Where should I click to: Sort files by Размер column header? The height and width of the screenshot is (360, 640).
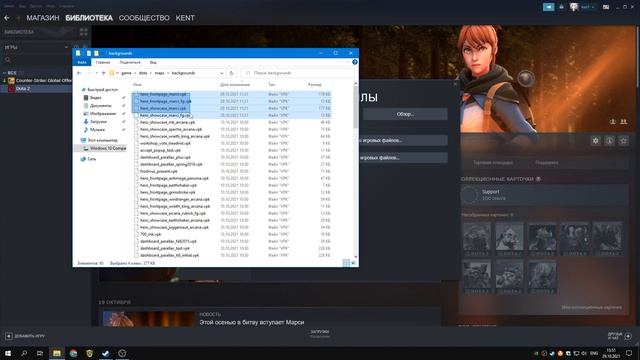tap(315, 84)
